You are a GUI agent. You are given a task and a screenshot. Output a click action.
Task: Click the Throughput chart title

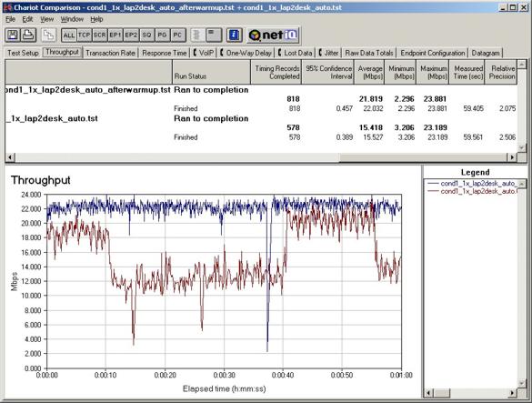click(40, 180)
